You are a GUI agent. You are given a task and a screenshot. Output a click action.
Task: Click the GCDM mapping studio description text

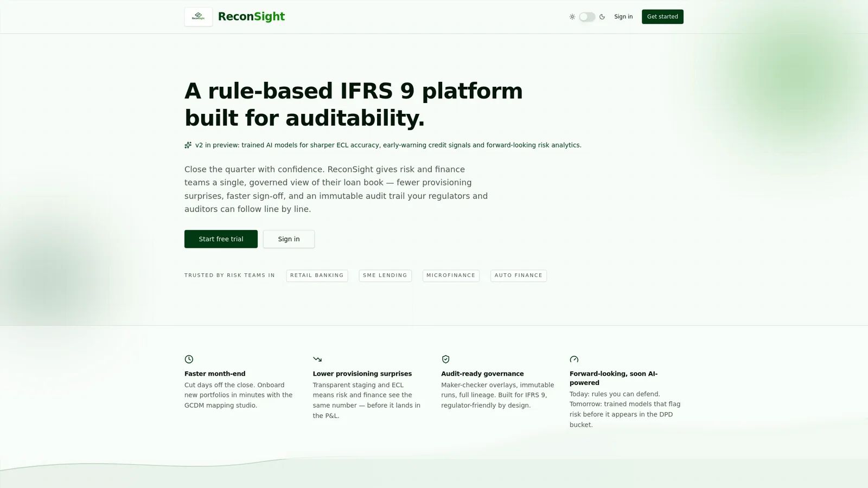click(239, 395)
